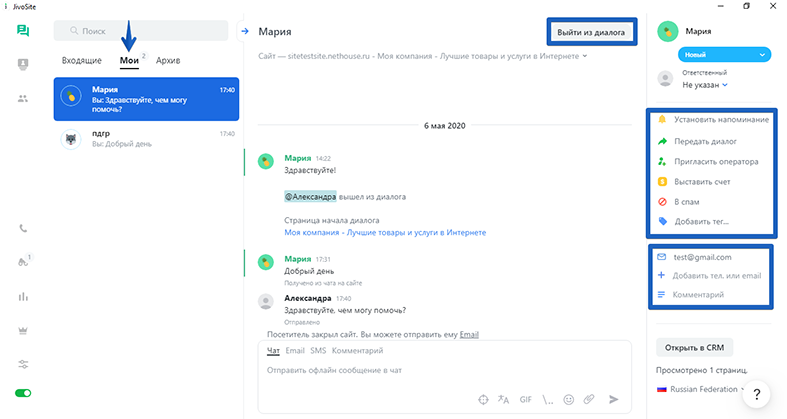Image resolution: width=787 pixels, height=419 pixels.
Task: Click the Выйти из диалога button
Action: (591, 32)
